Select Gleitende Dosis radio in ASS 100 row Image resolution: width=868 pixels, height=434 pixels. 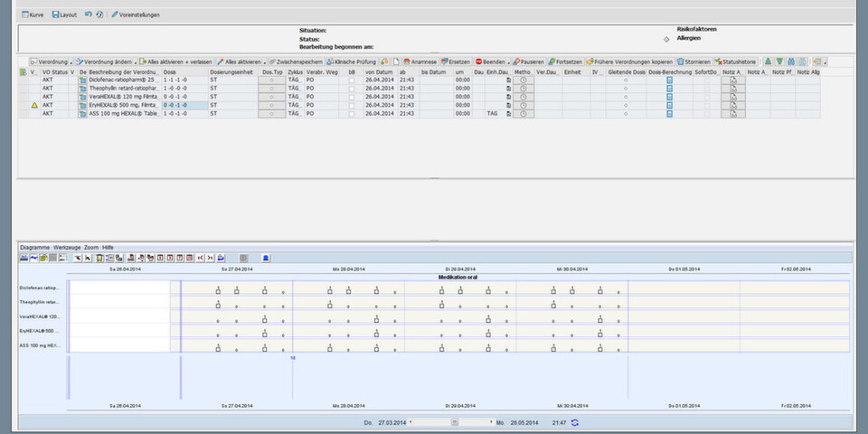tap(626, 114)
